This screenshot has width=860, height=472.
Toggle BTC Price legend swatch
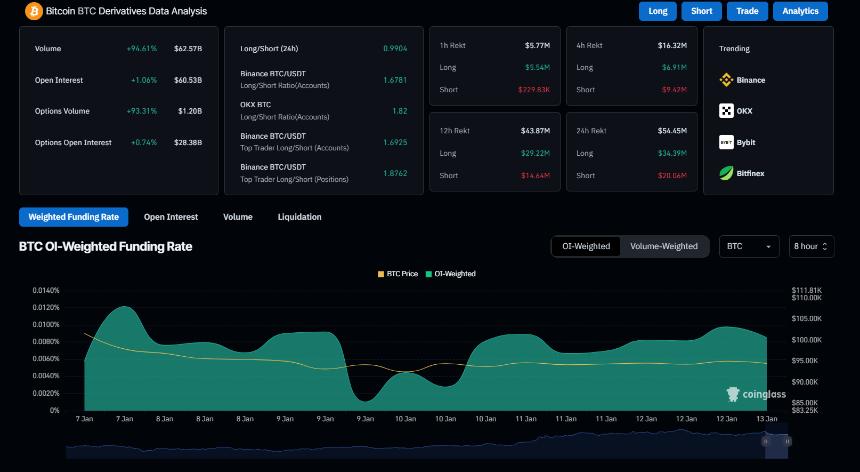point(381,274)
